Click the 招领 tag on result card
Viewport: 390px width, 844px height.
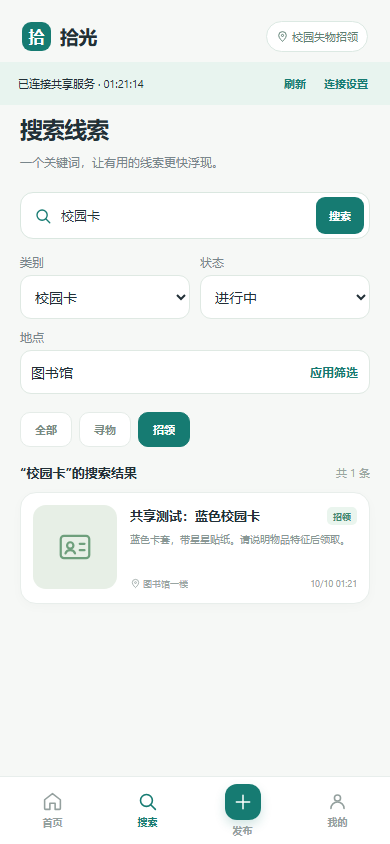pyautogui.click(x=342, y=517)
